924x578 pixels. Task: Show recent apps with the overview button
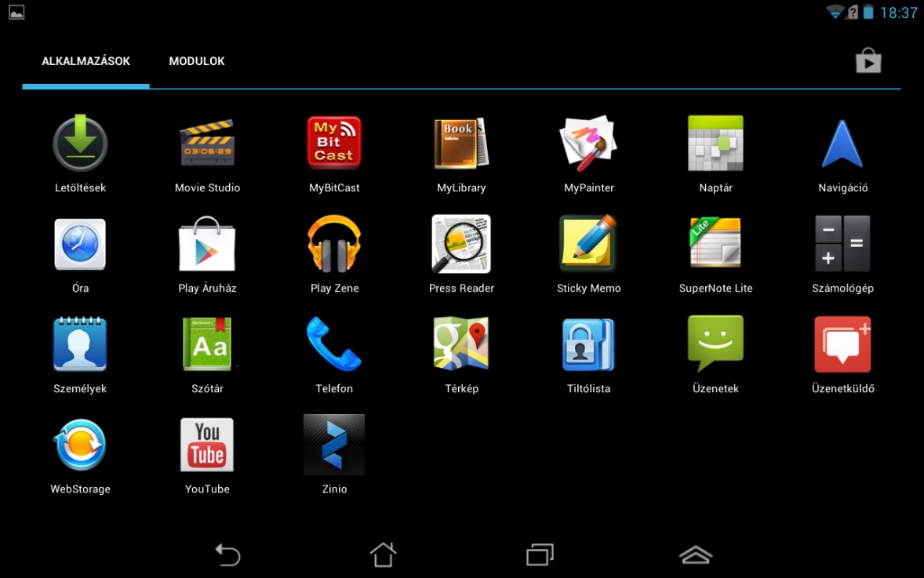coord(540,555)
